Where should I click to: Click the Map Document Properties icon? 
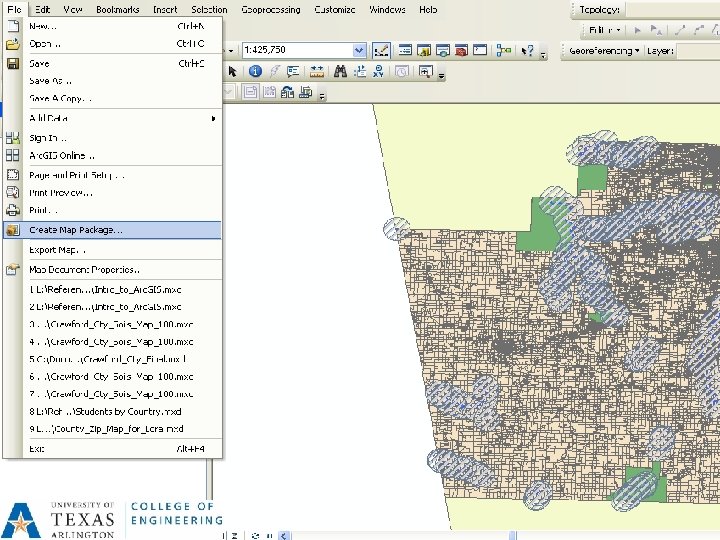13,270
